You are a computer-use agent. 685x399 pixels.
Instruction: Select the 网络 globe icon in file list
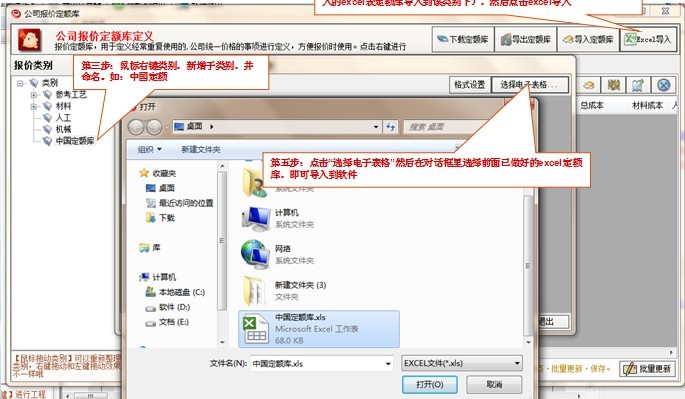(256, 254)
